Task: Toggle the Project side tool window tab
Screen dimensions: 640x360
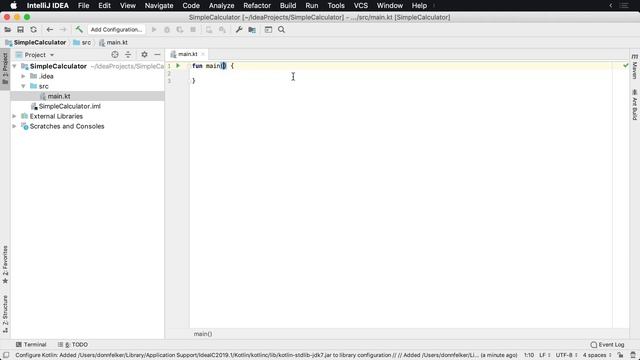Action: point(5,69)
